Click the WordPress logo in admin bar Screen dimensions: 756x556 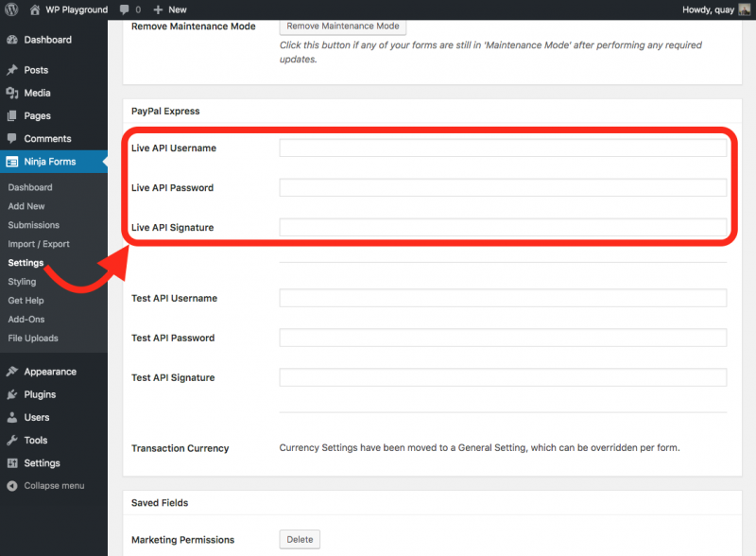point(10,9)
